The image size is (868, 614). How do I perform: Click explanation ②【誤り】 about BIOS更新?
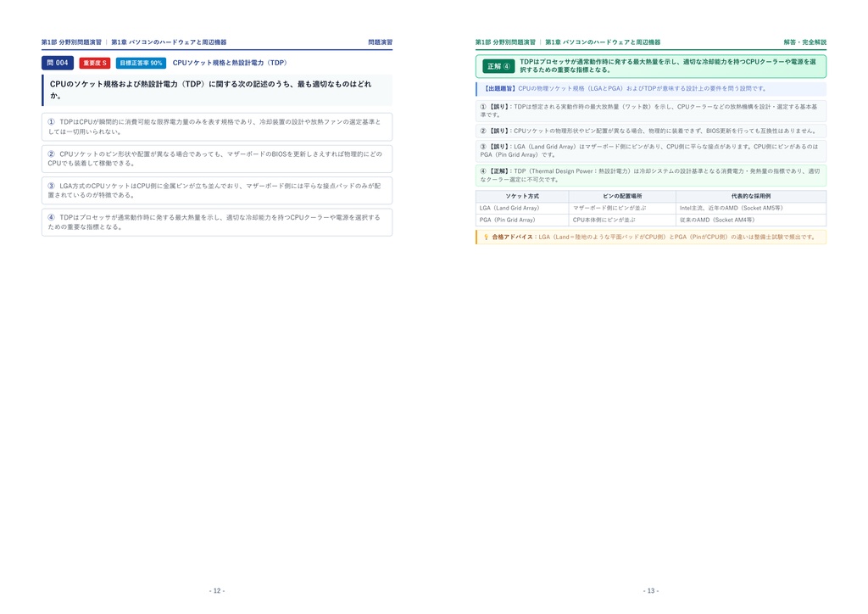pos(651,131)
